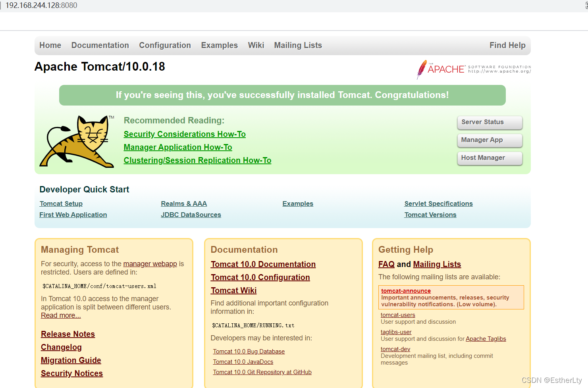Click the congratulations banner text
Viewport: 588px width, 388px height.
(282, 95)
